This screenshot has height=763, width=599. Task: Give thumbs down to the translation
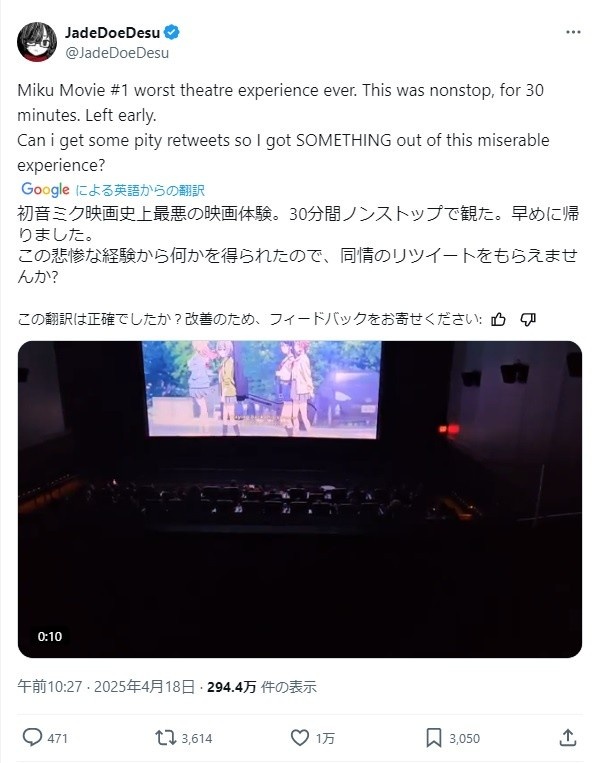528,319
